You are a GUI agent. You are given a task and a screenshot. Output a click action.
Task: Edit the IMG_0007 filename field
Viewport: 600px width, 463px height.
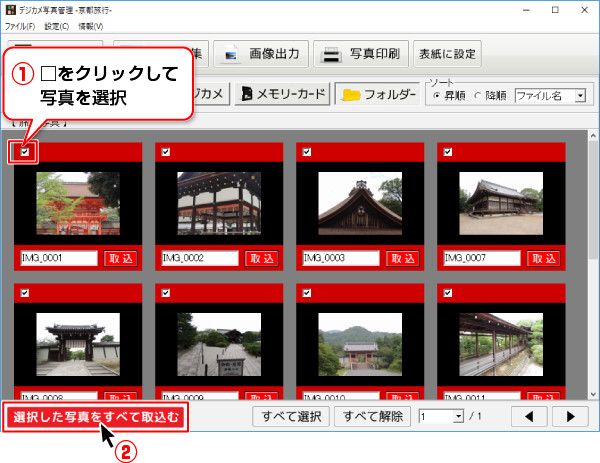[x=482, y=258]
